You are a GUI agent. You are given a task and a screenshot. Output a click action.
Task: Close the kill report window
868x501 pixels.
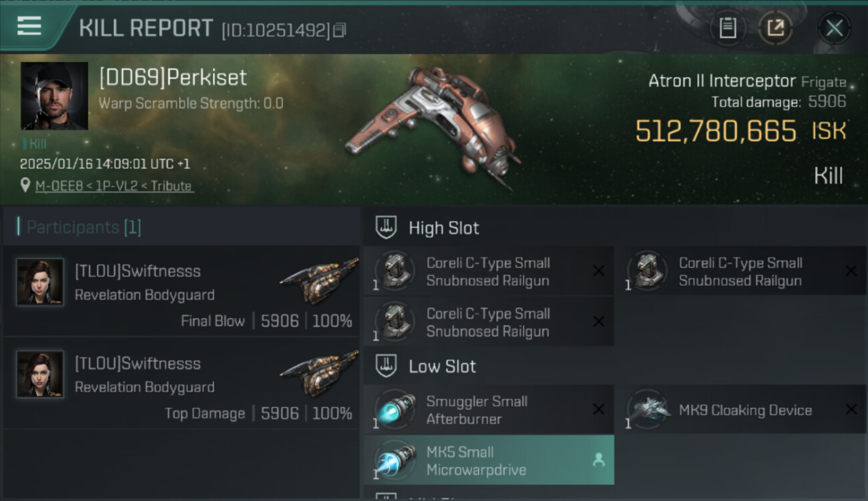coord(834,28)
